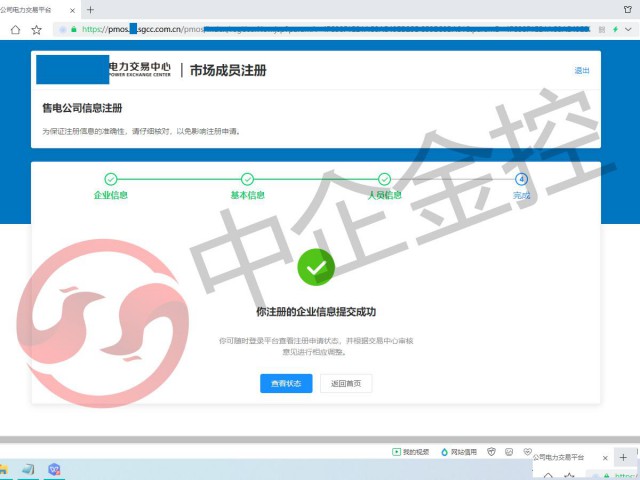Image resolution: width=640 pixels, height=480 pixels.
Task: Go to the browser home page icon
Action: [15, 29]
